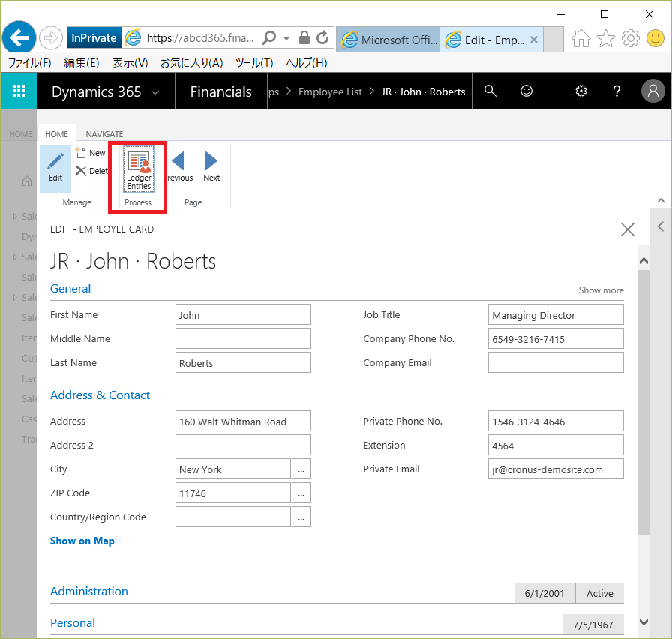Click the Show on Map link

[x=82, y=541]
